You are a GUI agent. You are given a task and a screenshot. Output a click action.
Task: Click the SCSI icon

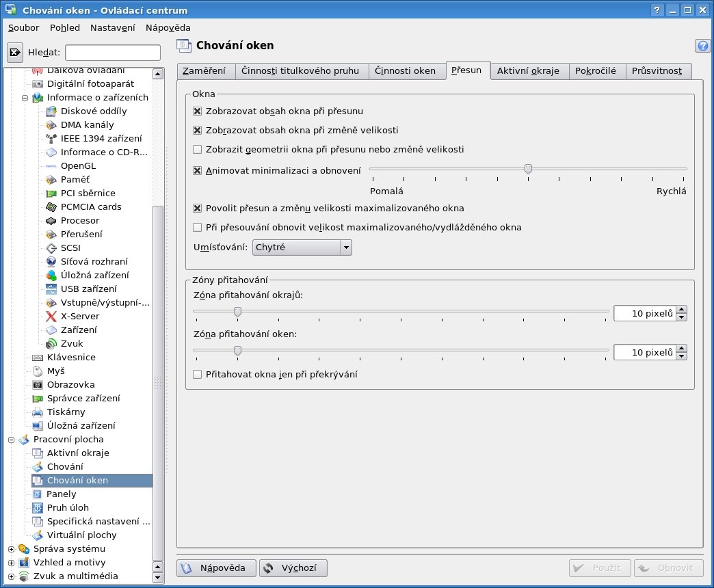pyautogui.click(x=51, y=248)
